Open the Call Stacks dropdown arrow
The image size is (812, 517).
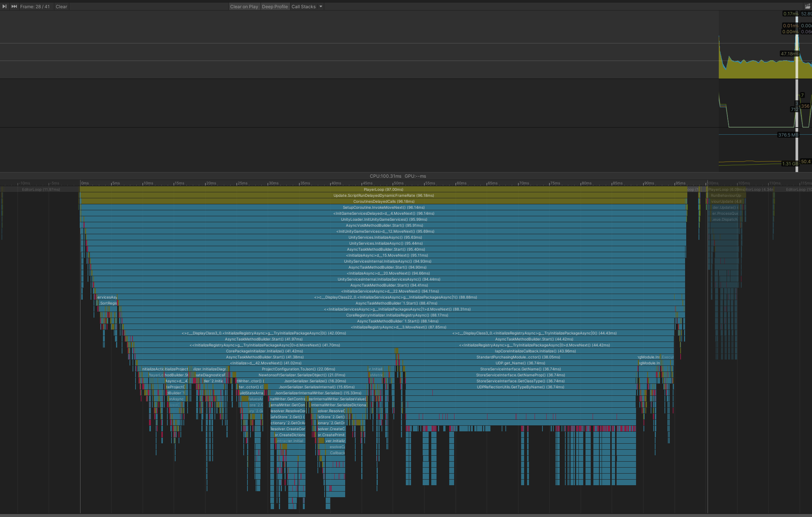pyautogui.click(x=320, y=6)
